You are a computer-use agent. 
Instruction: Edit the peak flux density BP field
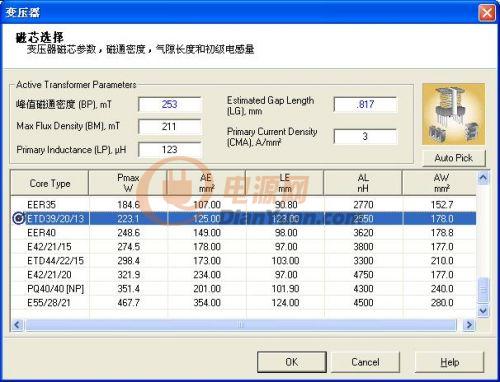(170, 104)
